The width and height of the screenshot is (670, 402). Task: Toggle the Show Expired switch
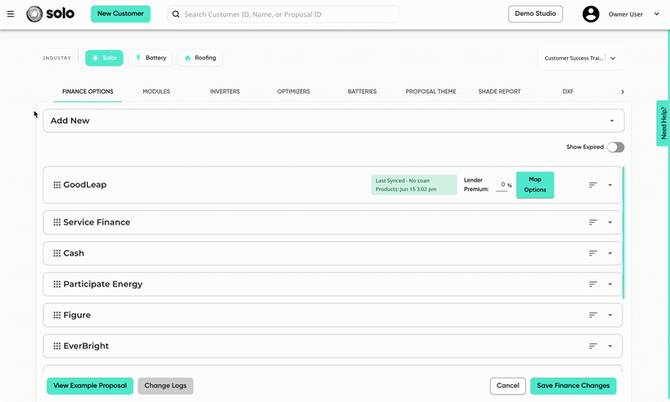tap(616, 147)
